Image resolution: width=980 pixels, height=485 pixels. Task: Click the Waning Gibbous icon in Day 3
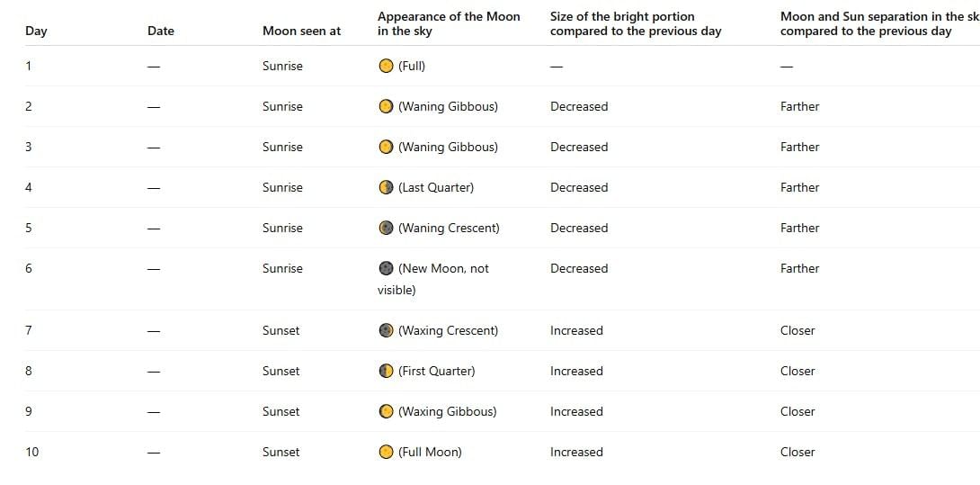(386, 147)
